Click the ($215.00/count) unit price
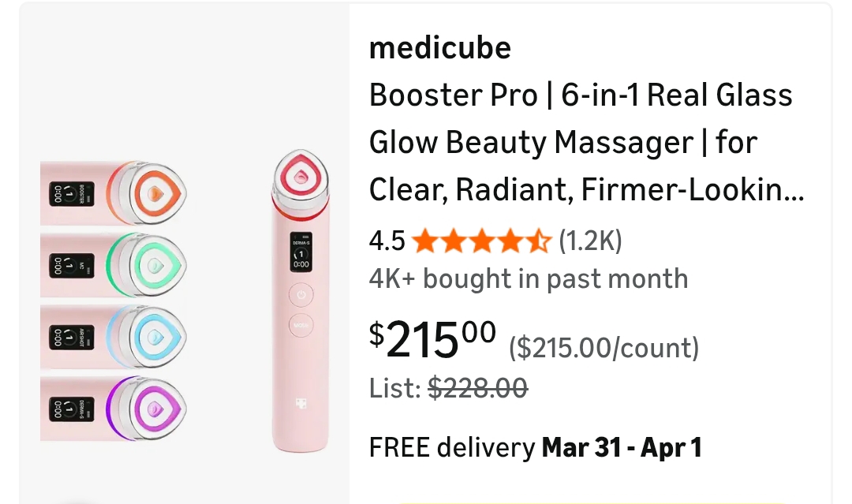Viewport: 852px width, 504px height. pos(604,347)
